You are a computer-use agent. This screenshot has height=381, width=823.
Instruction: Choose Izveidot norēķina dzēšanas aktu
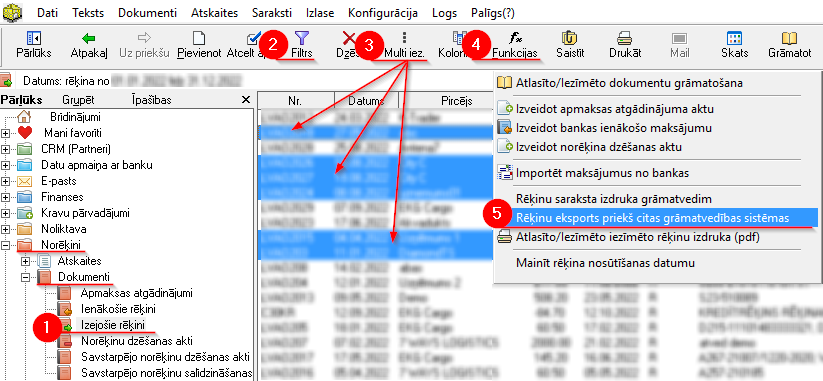point(599,146)
